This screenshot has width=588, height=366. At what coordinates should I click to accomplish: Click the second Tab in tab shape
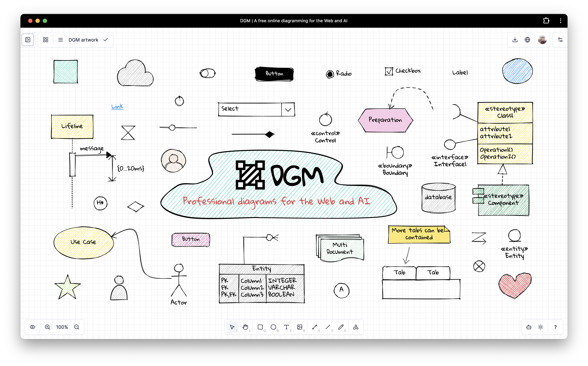[x=433, y=273]
